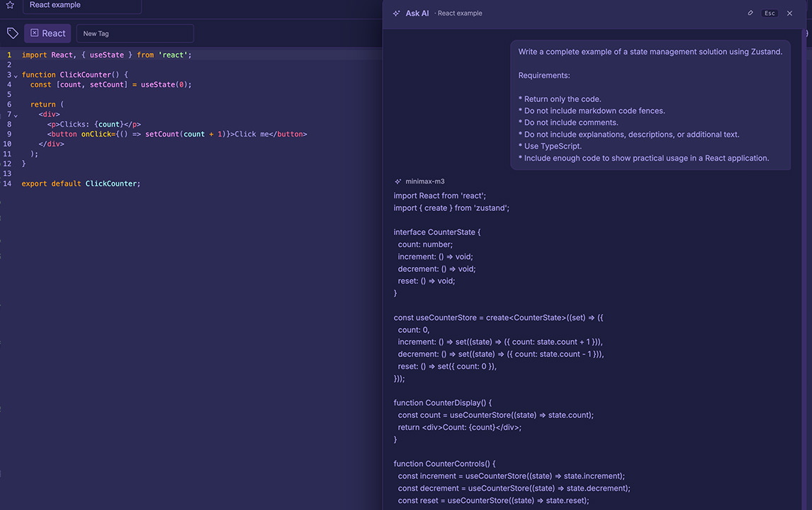812x510 pixels.
Task: Click 'interface CounterState {' in the response
Action: (437, 232)
